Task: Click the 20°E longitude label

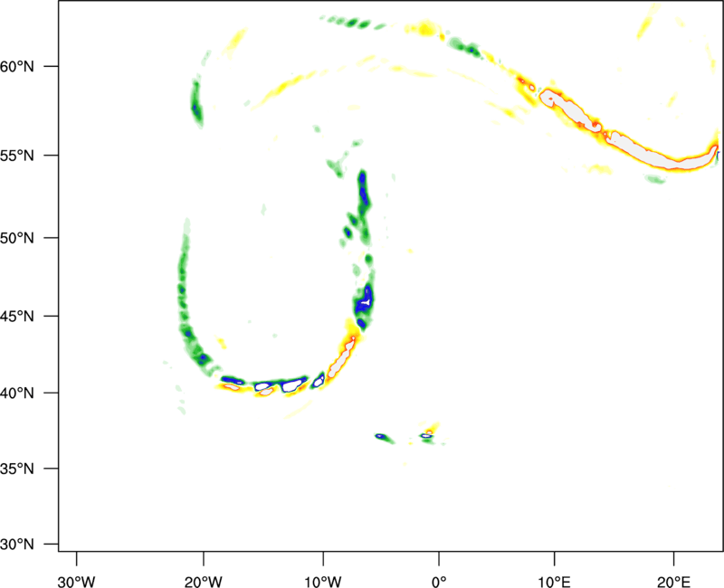Action: (673, 582)
